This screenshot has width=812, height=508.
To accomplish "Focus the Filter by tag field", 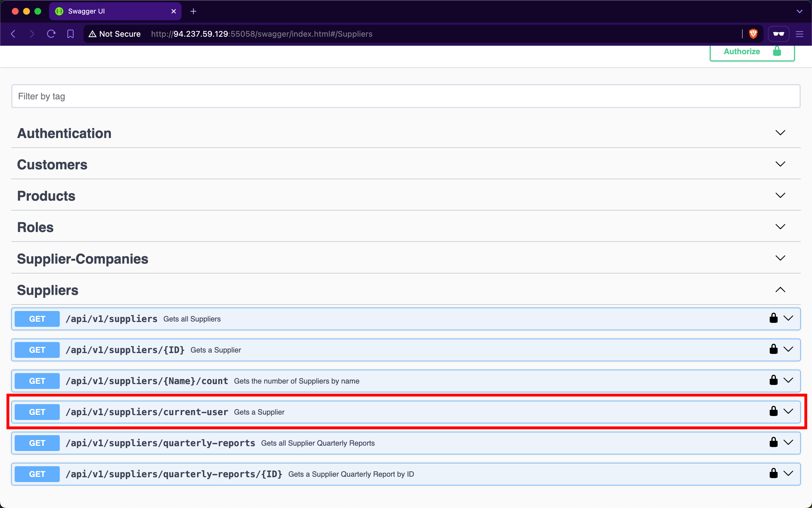I will point(406,96).
